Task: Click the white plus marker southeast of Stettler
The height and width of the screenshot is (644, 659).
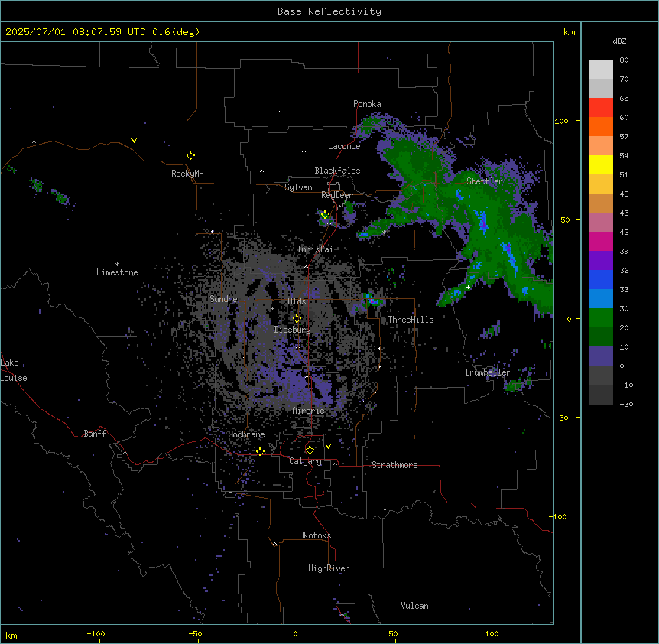Action: 468,287
